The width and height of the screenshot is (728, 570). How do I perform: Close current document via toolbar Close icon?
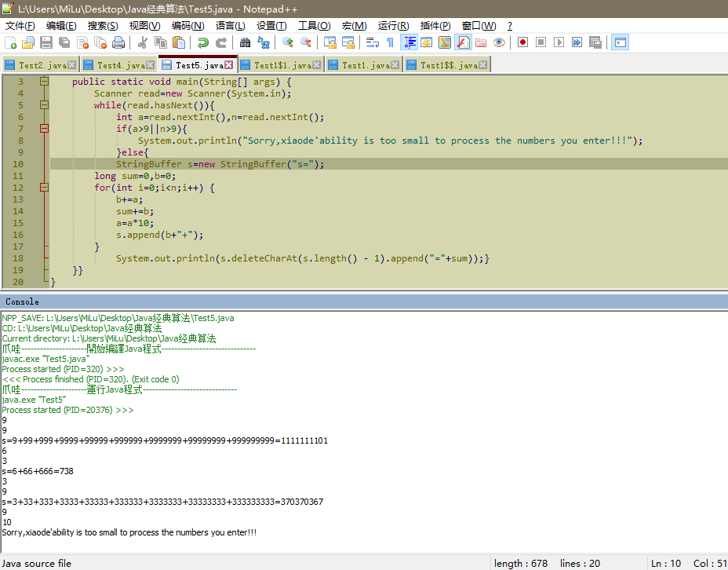tap(82, 42)
